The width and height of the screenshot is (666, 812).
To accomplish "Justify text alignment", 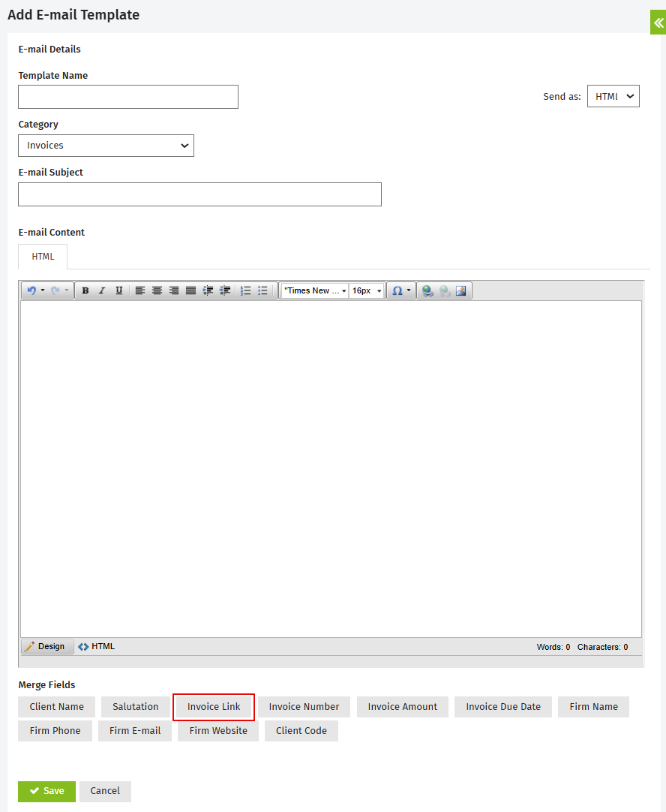I will pos(191,290).
